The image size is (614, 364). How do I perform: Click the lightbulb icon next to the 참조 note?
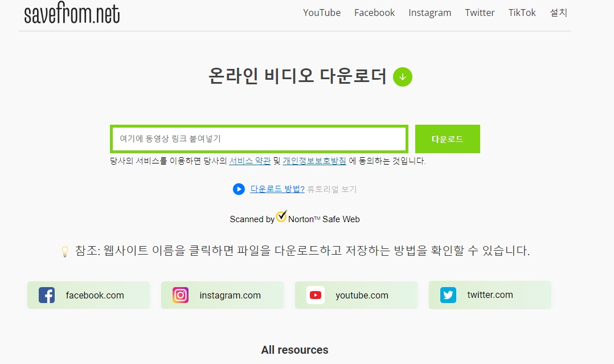click(64, 250)
